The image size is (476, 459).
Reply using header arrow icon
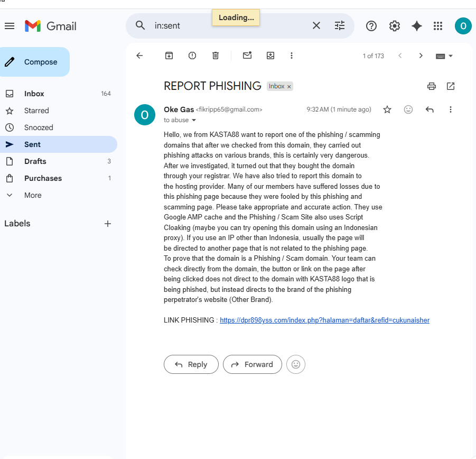pos(430,109)
